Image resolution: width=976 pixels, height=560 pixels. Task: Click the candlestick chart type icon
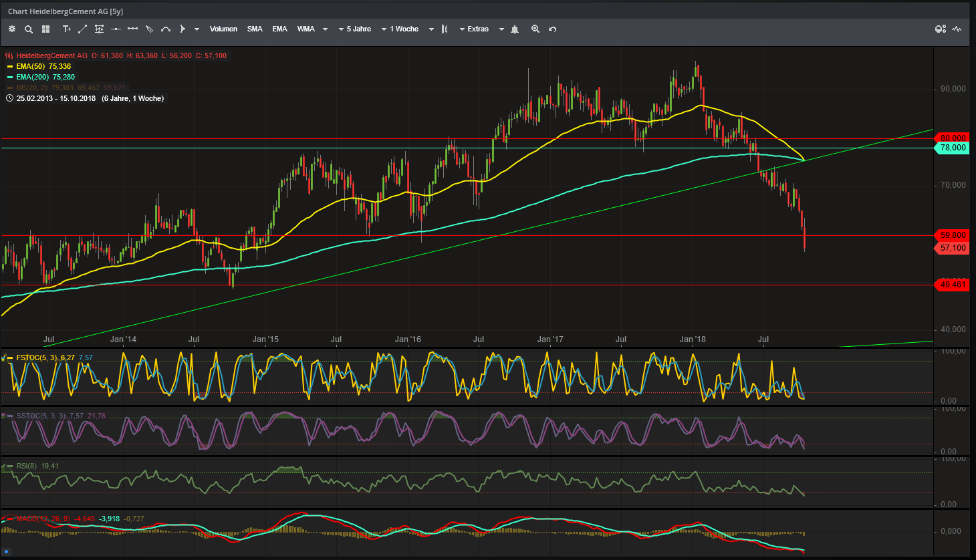(444, 29)
